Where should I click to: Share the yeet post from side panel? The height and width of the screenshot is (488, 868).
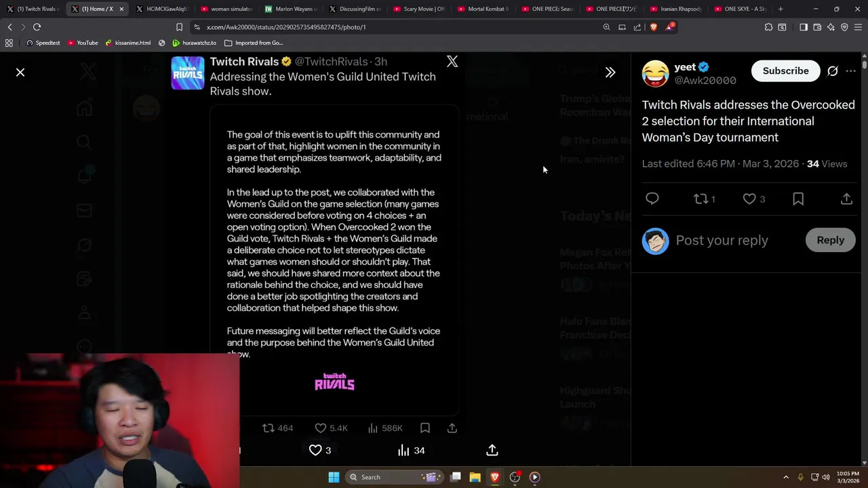point(846,199)
